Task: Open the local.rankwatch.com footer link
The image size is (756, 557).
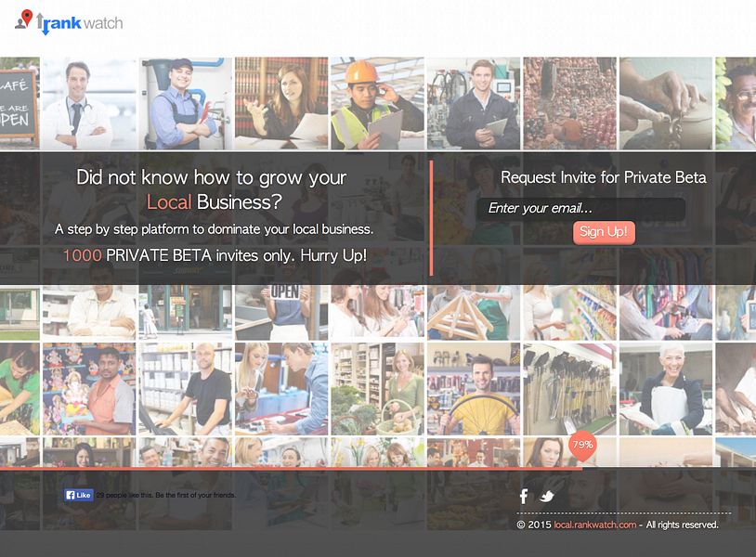Action: tap(594, 525)
